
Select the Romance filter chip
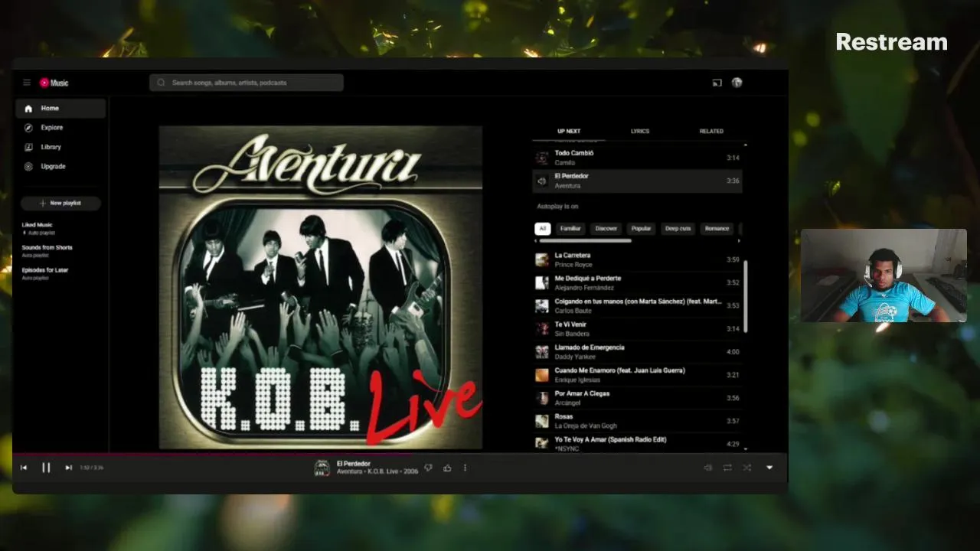717,228
